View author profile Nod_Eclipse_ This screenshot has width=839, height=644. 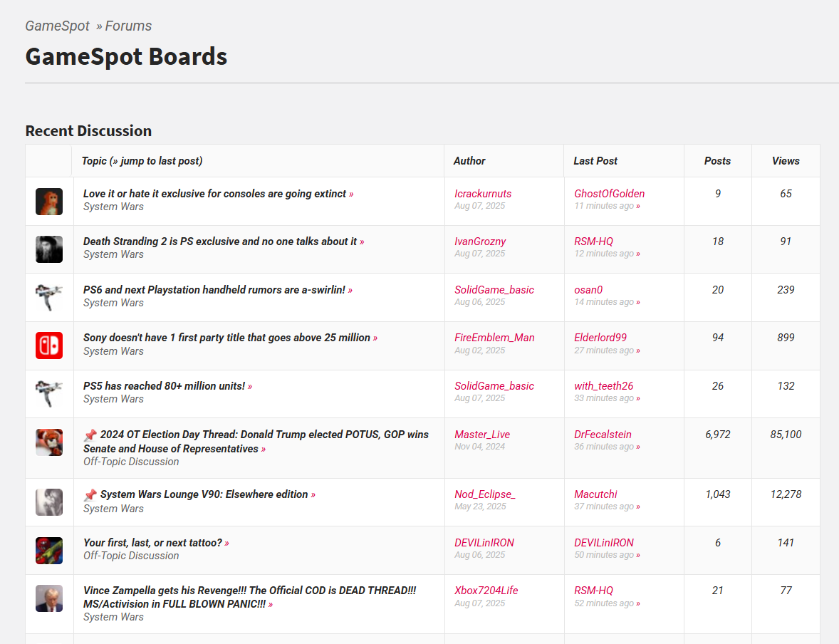485,494
